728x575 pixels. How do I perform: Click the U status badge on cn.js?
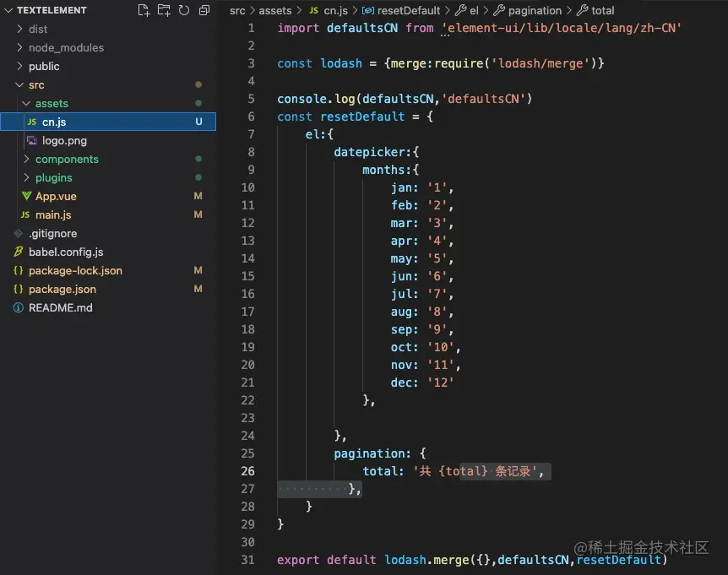[198, 122]
